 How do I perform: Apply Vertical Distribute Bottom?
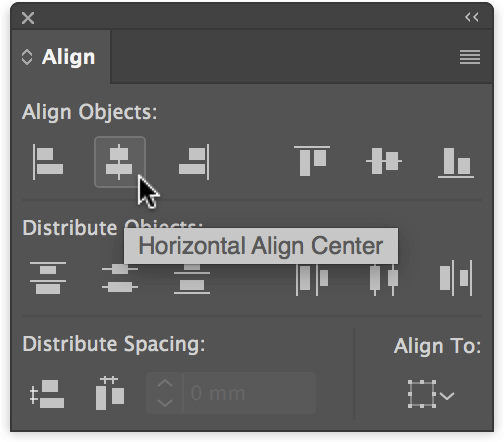(192, 278)
